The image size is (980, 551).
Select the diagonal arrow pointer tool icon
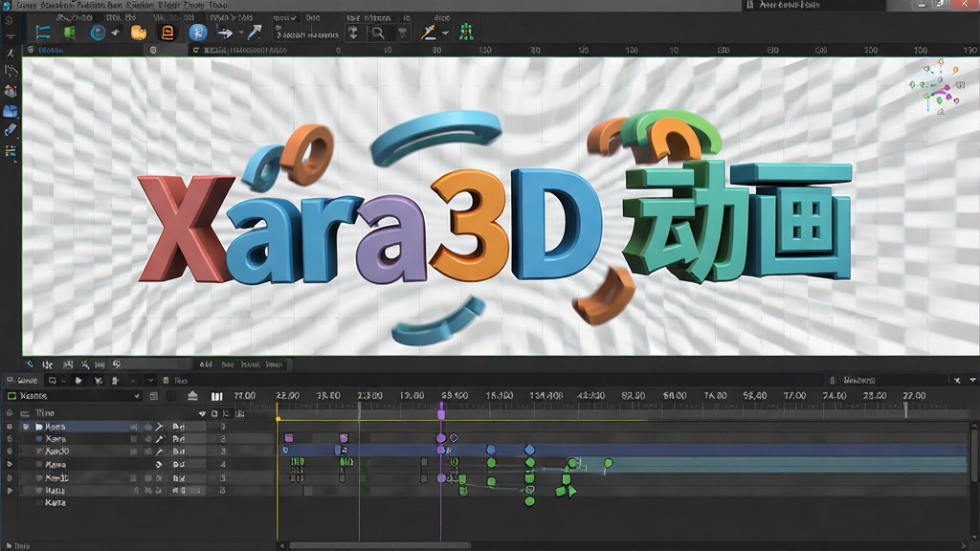coord(255,32)
